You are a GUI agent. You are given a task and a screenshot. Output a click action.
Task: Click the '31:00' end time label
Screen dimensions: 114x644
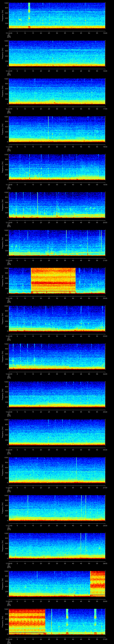click(x=105, y=639)
